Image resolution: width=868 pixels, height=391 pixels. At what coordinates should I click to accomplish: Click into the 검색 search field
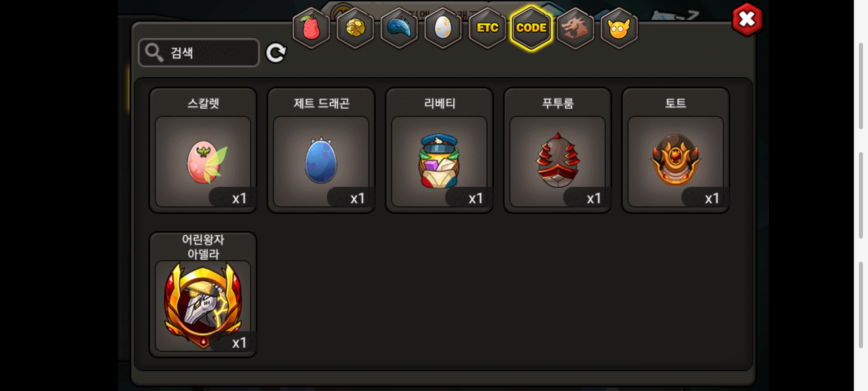(x=199, y=53)
